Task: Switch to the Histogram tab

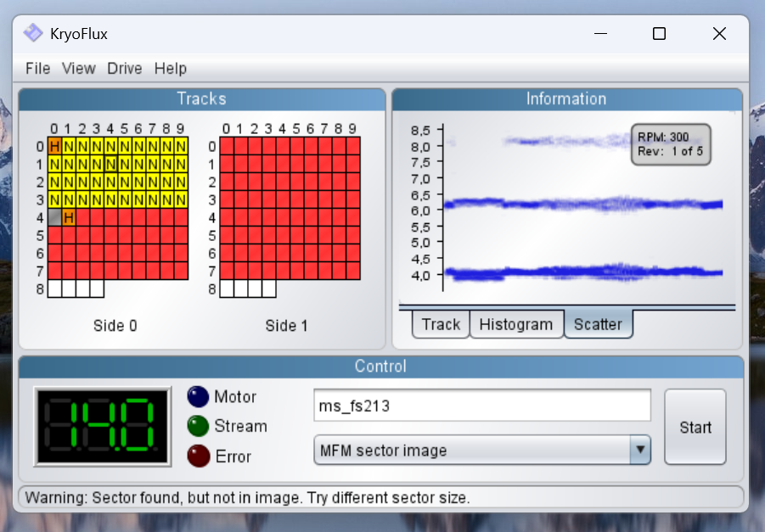Action: (515, 324)
